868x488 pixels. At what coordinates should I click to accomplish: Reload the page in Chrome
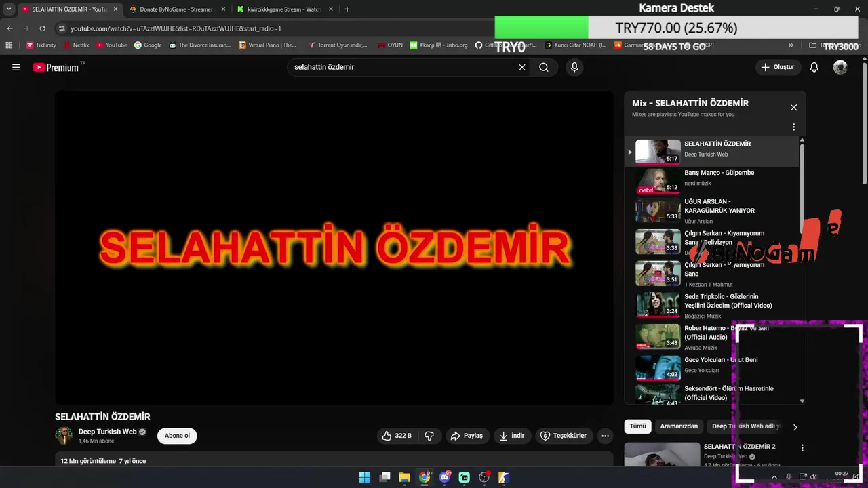43,28
